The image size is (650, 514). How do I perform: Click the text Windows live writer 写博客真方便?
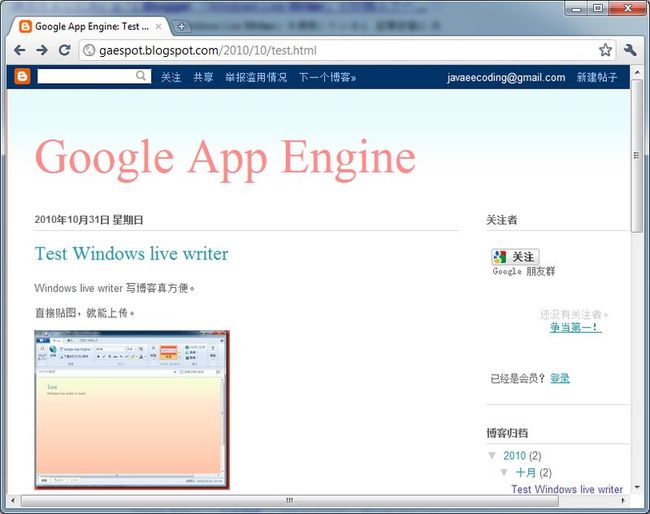[x=114, y=288]
